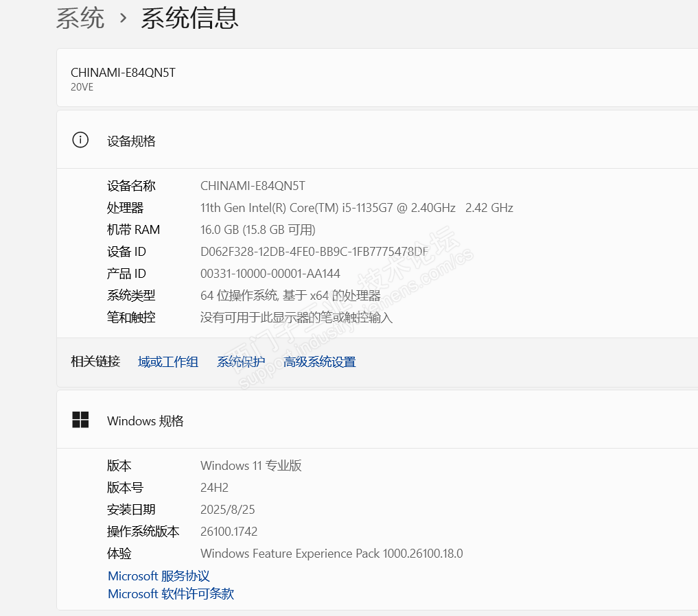This screenshot has width=698, height=616.
Task: Click the 处理器 label
Action: pyautogui.click(x=125, y=208)
